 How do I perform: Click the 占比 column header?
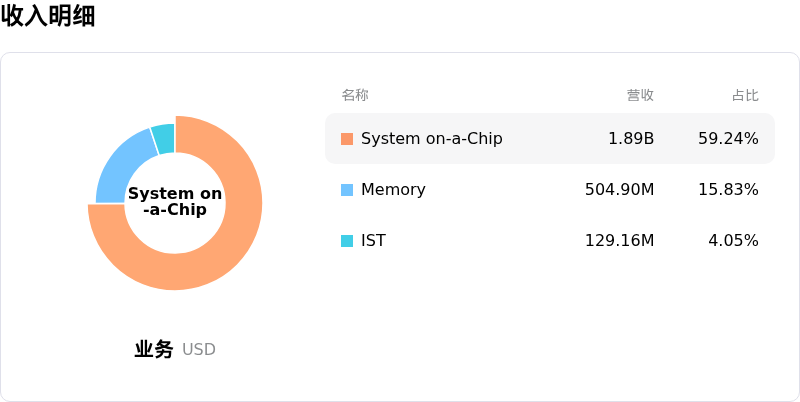pyautogui.click(x=745, y=95)
